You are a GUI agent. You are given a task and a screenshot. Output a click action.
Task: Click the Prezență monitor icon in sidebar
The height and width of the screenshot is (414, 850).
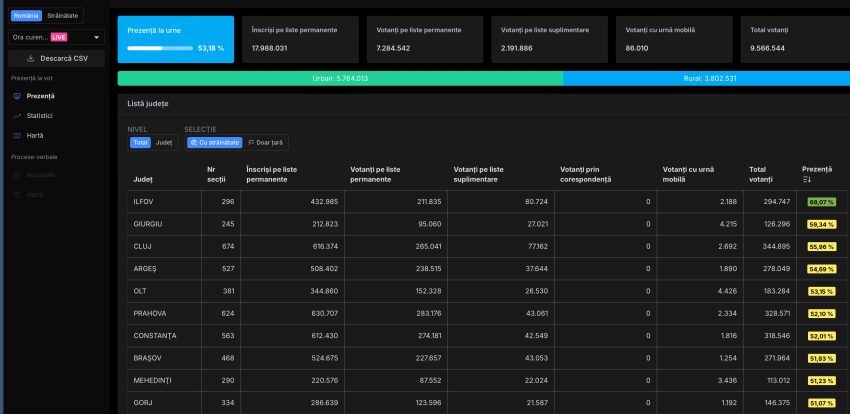coord(17,96)
